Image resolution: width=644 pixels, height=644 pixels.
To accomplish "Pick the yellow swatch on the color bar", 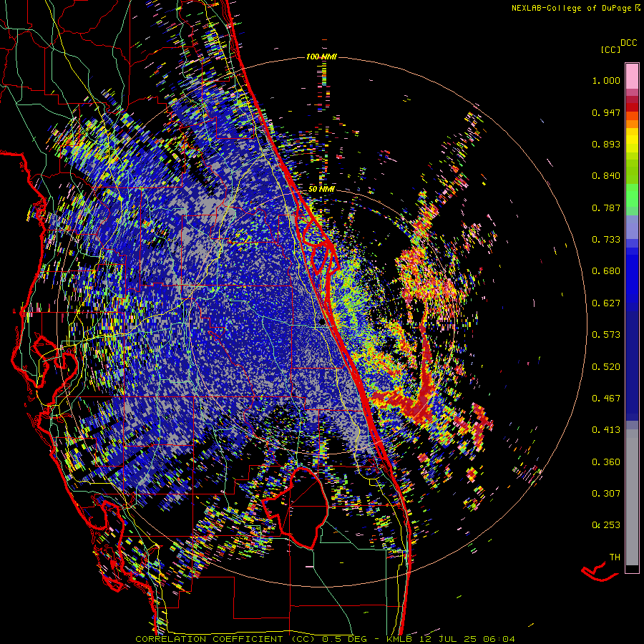I will point(632,140).
